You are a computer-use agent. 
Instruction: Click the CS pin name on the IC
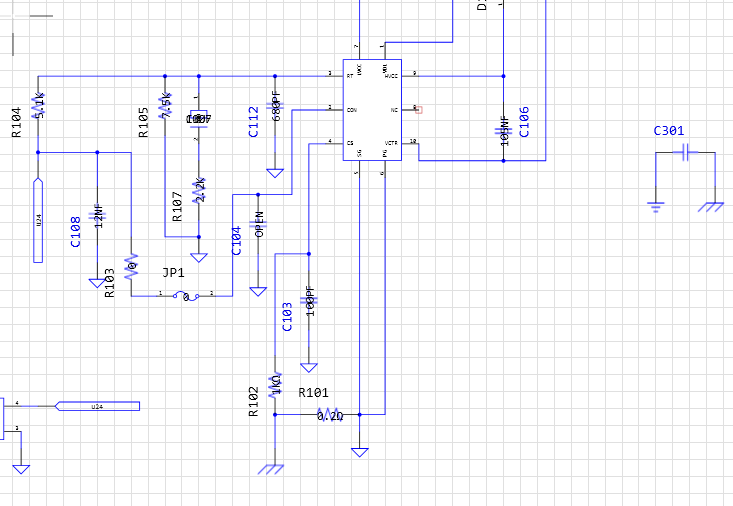350,143
